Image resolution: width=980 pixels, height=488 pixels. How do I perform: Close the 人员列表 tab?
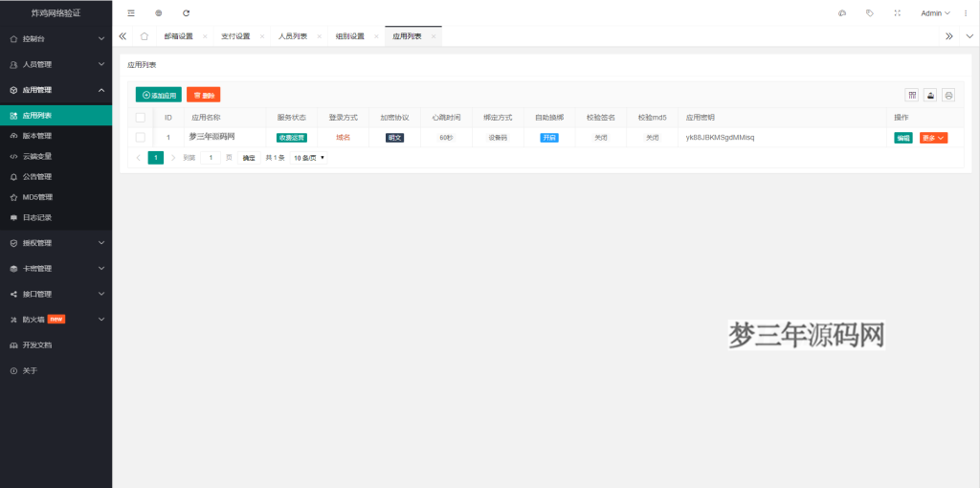point(319,36)
